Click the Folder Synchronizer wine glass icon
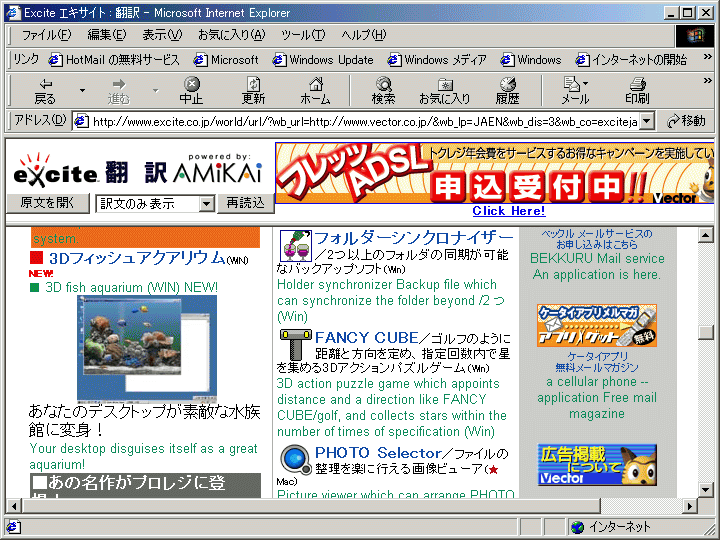The image size is (720, 540). pyautogui.click(x=296, y=246)
